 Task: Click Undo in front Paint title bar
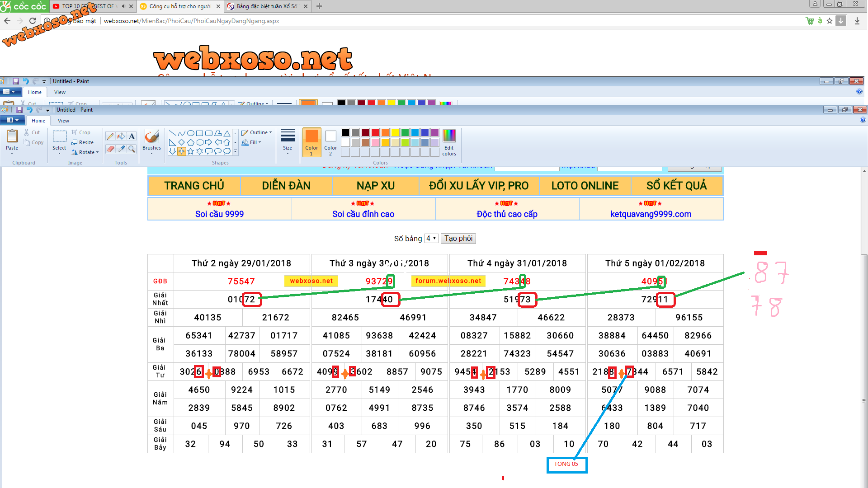click(29, 110)
